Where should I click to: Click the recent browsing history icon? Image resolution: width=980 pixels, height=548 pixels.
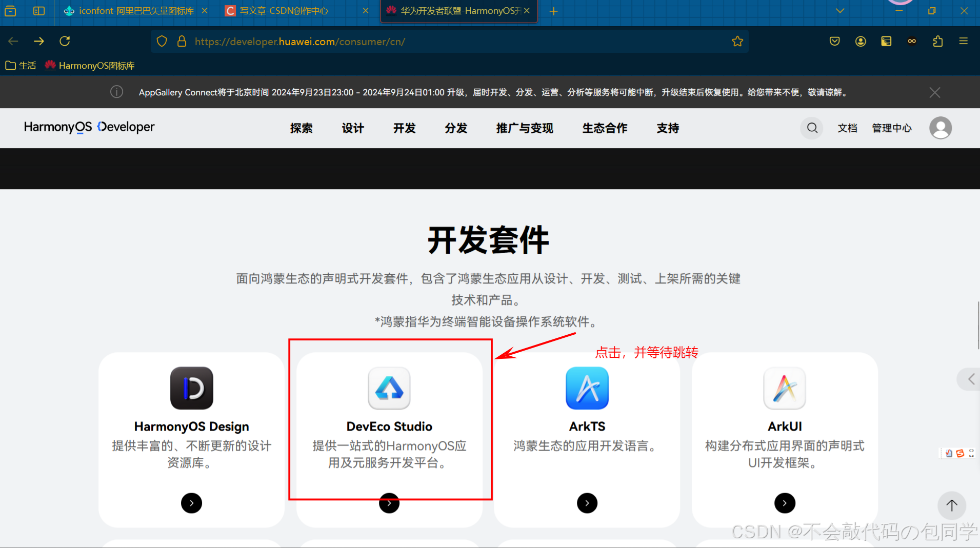[x=10, y=11]
